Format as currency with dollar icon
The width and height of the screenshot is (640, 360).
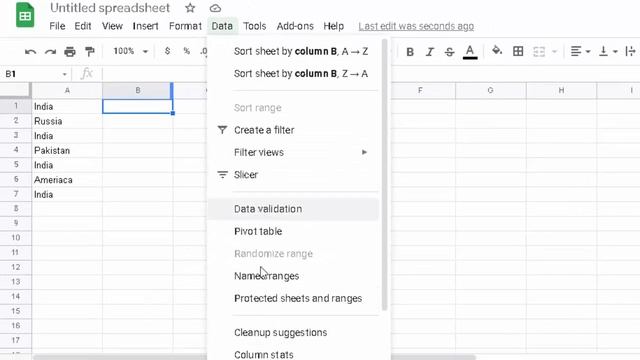pyautogui.click(x=167, y=51)
